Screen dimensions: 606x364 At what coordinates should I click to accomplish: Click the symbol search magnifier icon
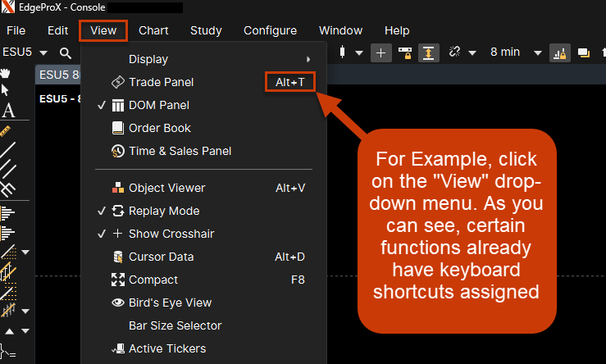65,53
